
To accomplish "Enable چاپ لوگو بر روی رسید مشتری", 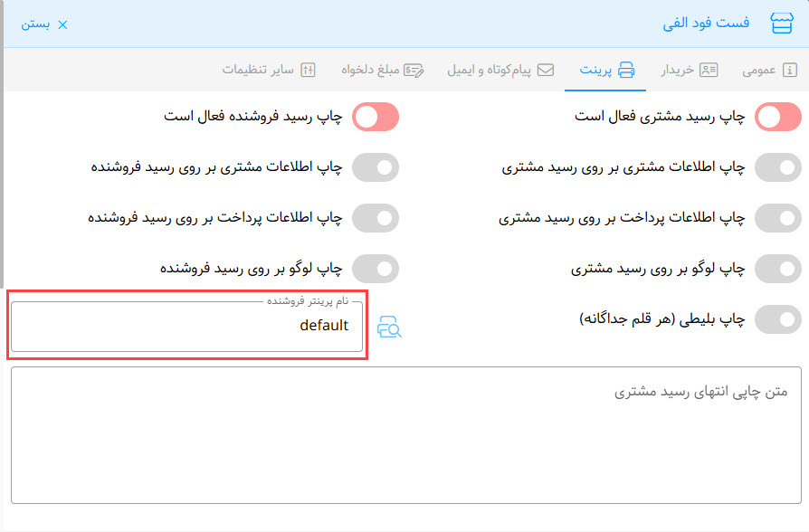I will tap(778, 269).
